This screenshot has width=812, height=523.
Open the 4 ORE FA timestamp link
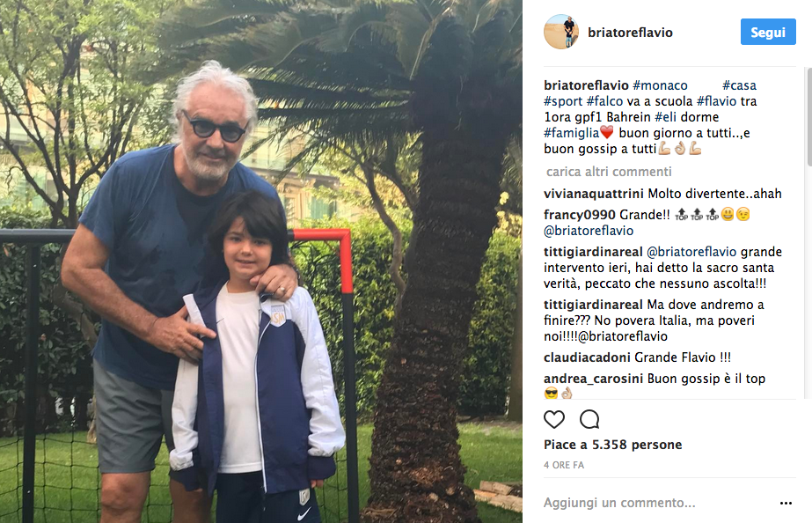pos(563,466)
